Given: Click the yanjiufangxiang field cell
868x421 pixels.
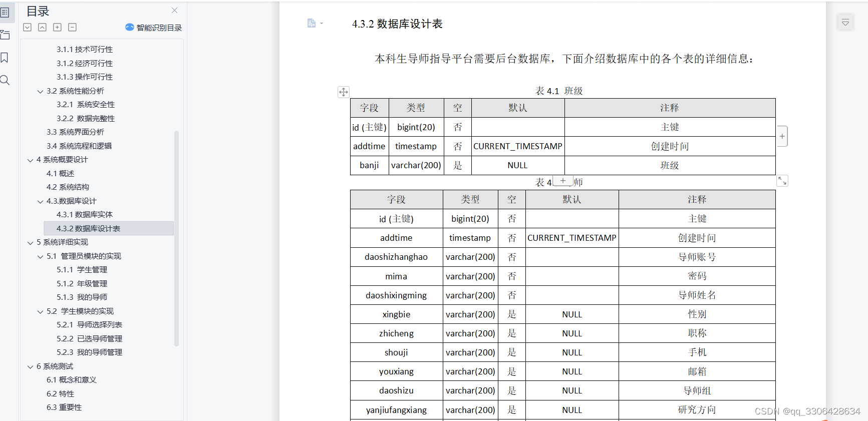Looking at the screenshot, I should point(396,410).
